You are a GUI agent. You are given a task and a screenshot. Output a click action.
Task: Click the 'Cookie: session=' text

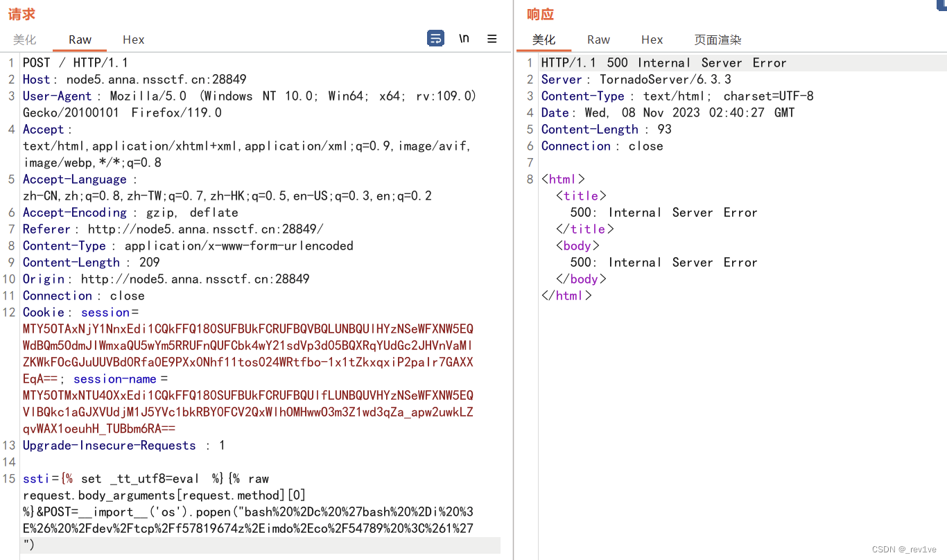(81, 312)
